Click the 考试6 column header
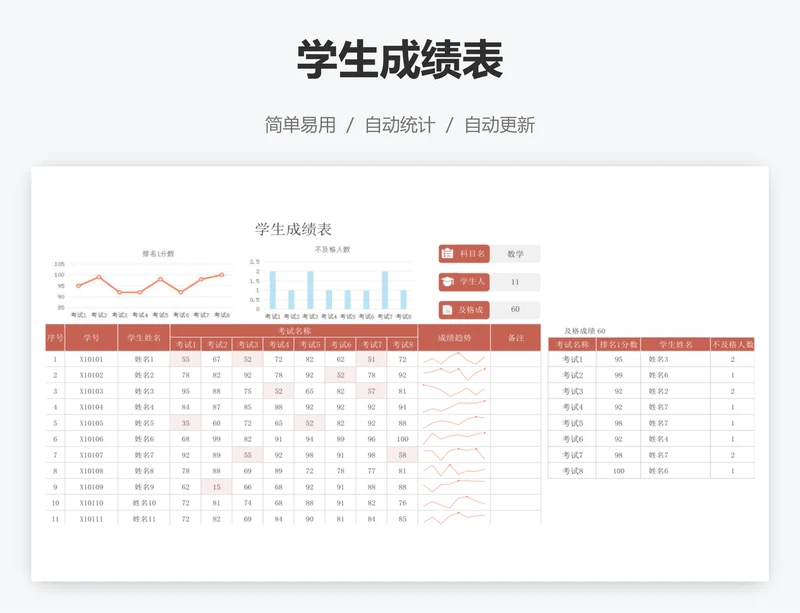The width and height of the screenshot is (800, 613). coord(340,345)
